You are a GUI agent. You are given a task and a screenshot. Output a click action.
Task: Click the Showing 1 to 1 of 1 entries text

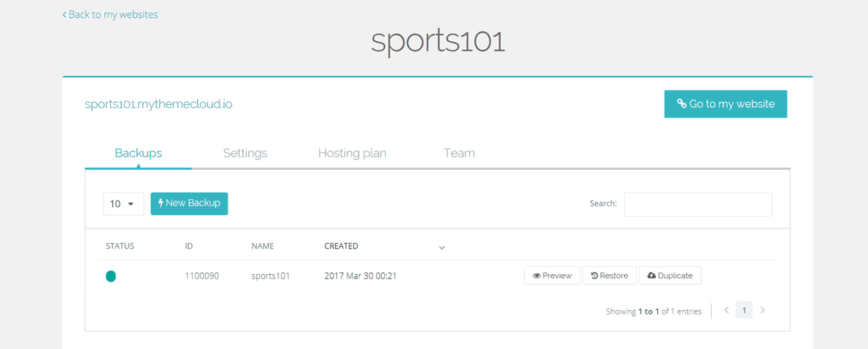click(654, 312)
